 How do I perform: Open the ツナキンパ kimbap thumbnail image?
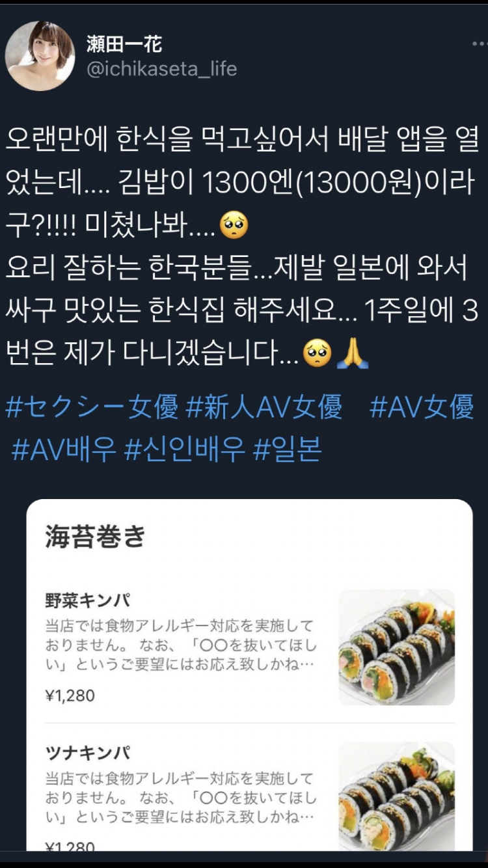pos(397,796)
